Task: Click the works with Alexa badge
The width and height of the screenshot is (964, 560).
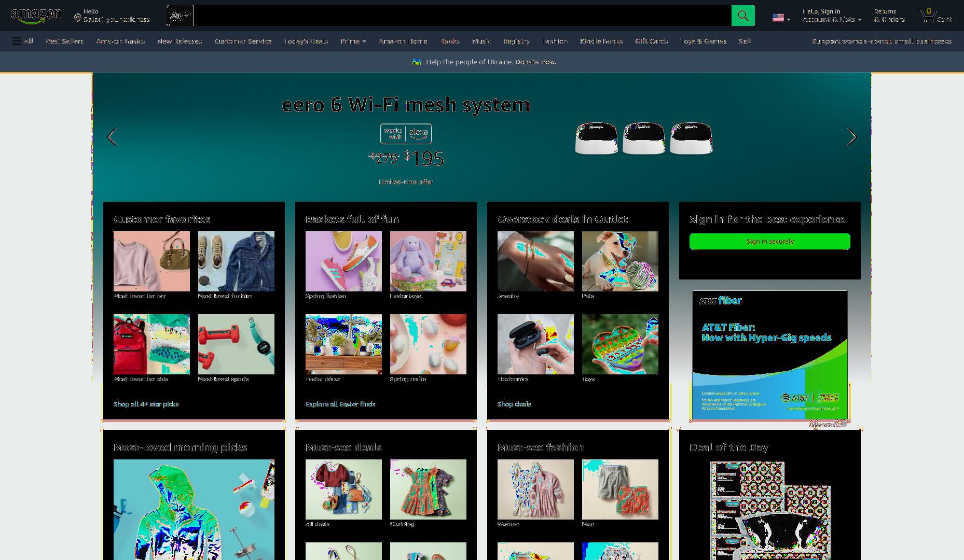Action: pyautogui.click(x=406, y=134)
